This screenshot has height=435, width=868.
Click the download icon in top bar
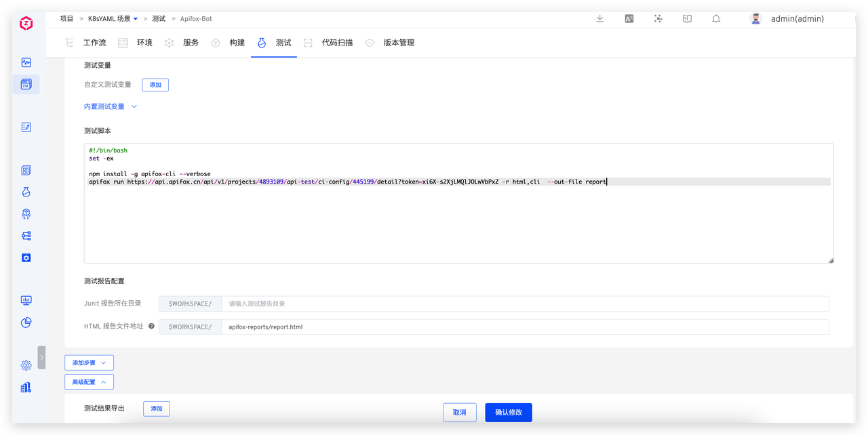click(600, 19)
